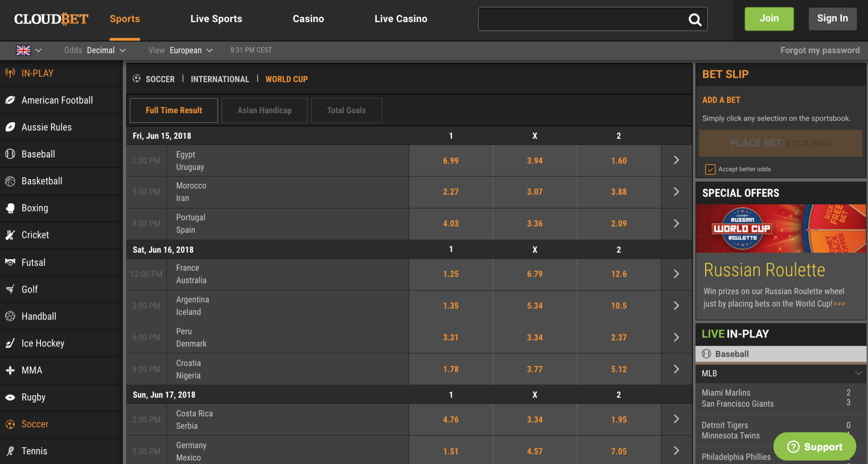The width and height of the screenshot is (868, 464).
Task: Open the Odds Decimal dropdown
Action: [106, 50]
